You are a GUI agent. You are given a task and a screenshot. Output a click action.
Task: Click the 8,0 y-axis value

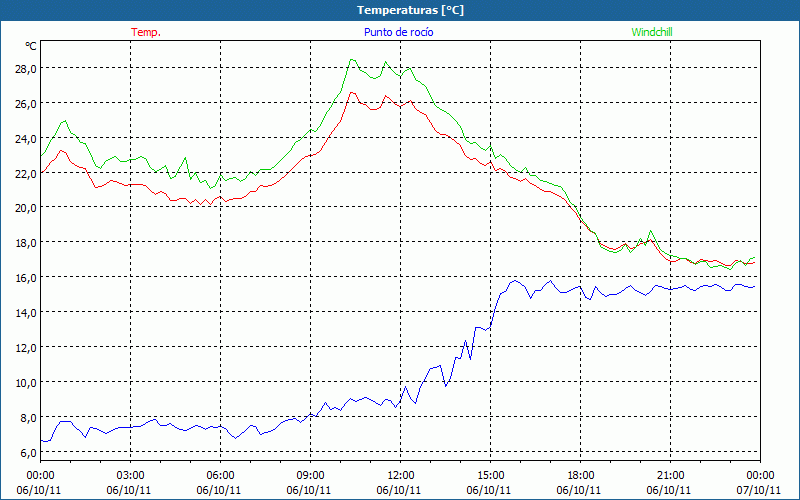coord(29,418)
